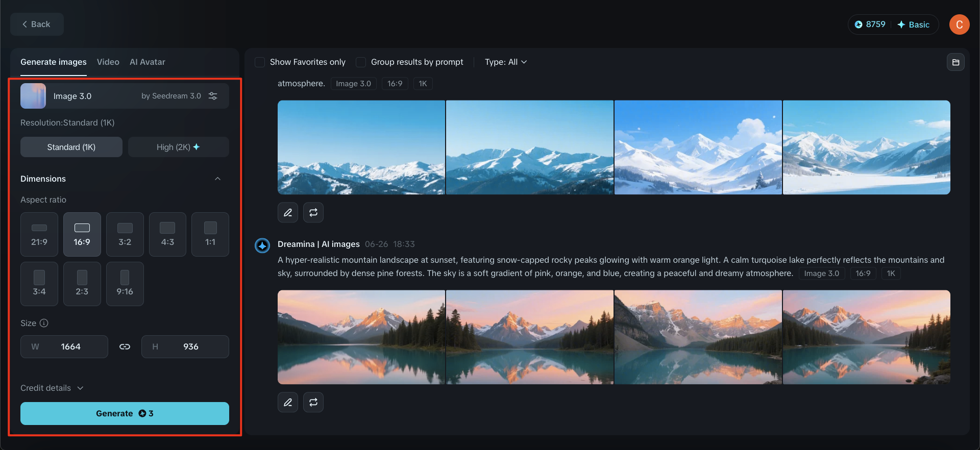Open the user profile avatar C
Screen dimensions: 980x450
(x=959, y=24)
